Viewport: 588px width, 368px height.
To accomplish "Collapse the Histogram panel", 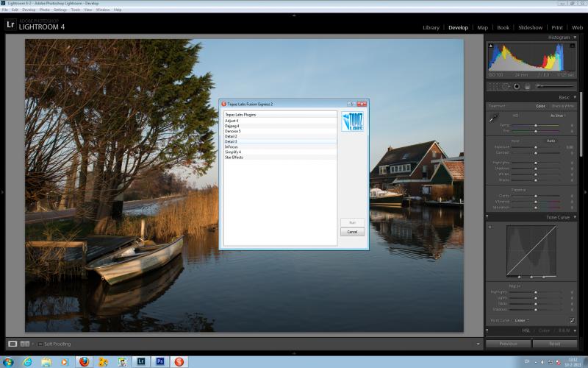I will 575,38.
